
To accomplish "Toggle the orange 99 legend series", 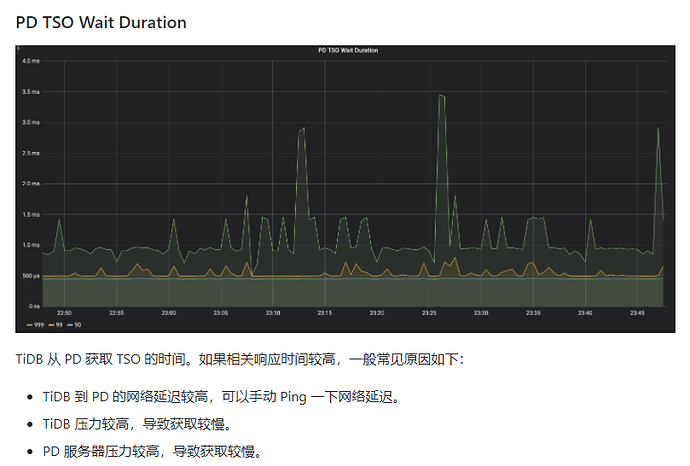I will pos(55,325).
